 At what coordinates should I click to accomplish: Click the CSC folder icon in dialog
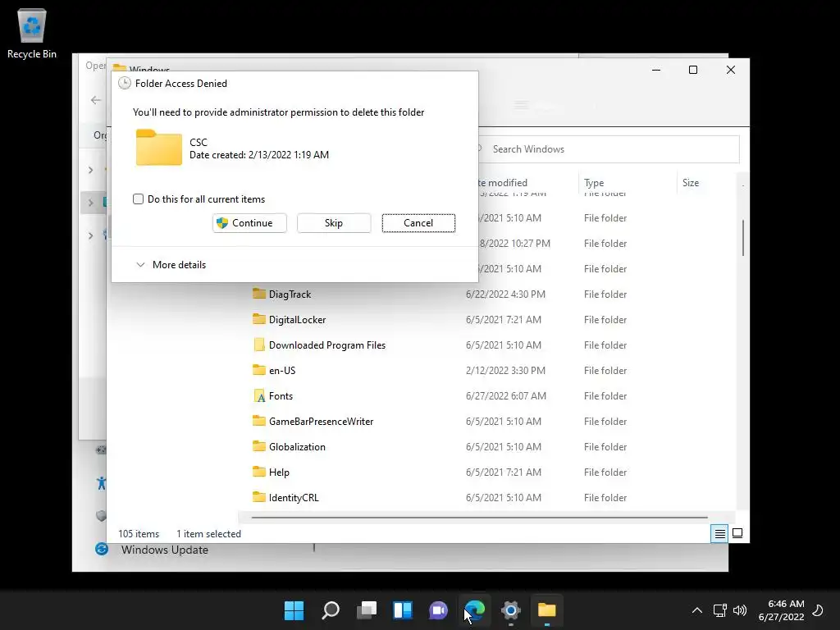159,148
